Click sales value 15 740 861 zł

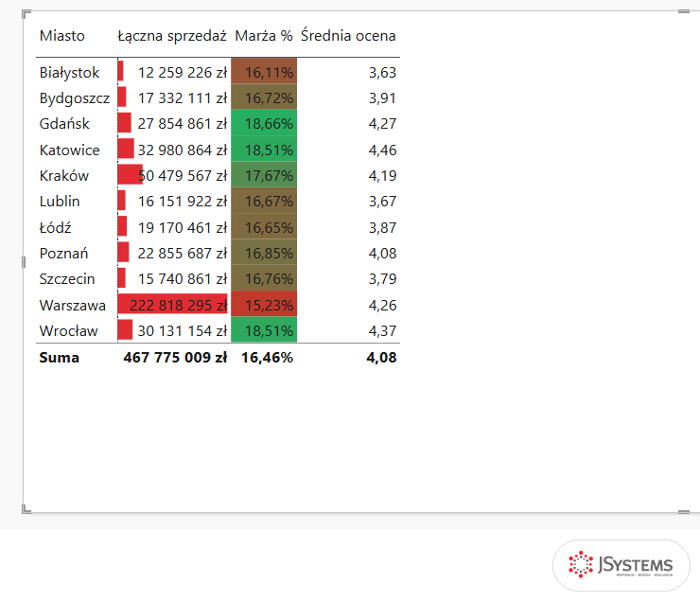(183, 278)
